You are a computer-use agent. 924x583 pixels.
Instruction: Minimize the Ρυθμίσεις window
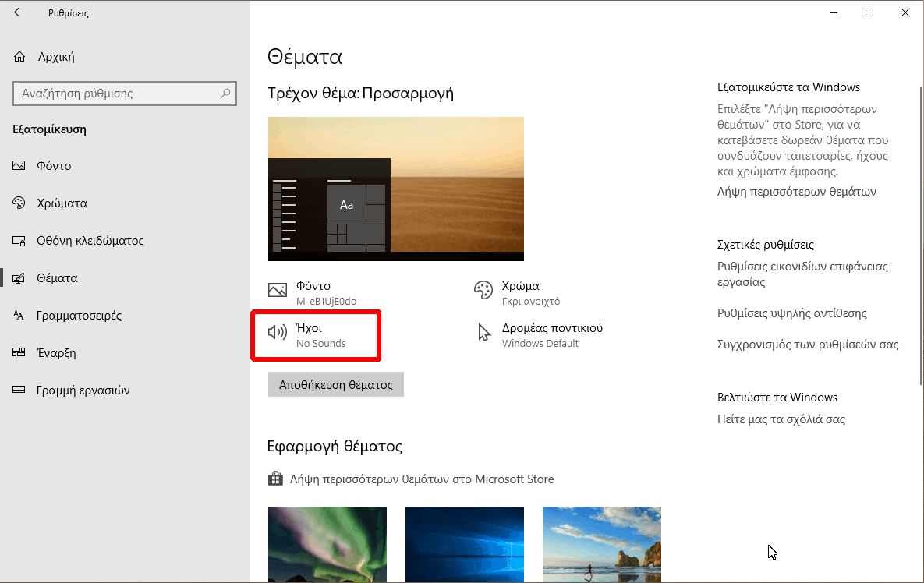click(x=834, y=12)
